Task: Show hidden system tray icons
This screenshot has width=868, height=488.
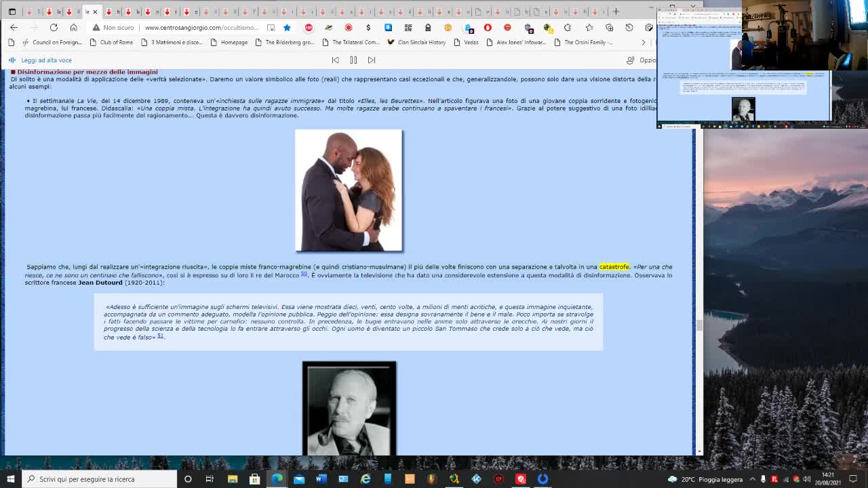Action: [752, 479]
